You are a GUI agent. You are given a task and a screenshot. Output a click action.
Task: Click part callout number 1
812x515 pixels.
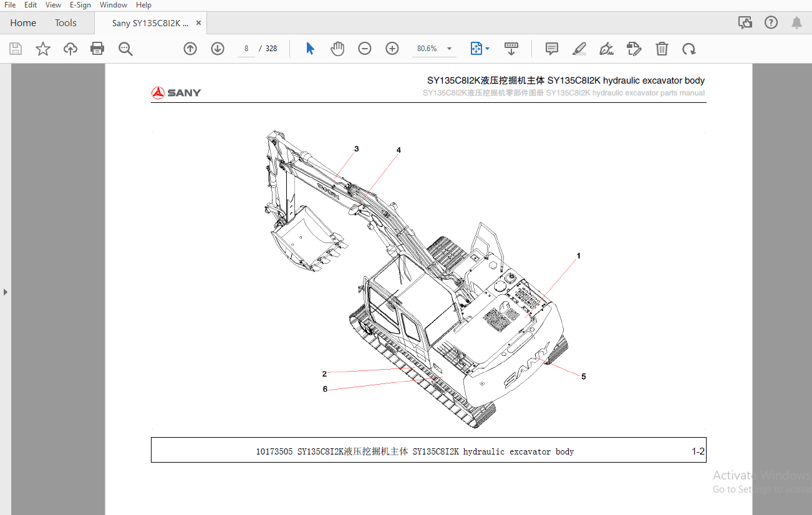point(578,256)
